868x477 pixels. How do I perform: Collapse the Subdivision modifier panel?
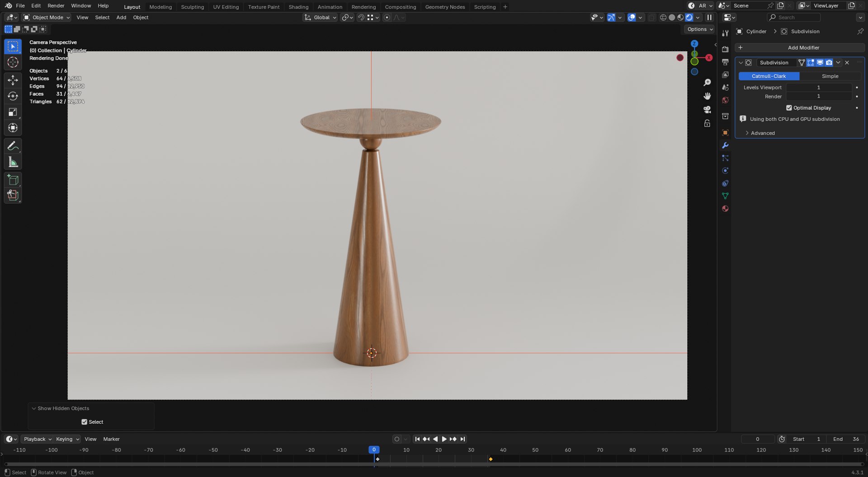(x=741, y=63)
